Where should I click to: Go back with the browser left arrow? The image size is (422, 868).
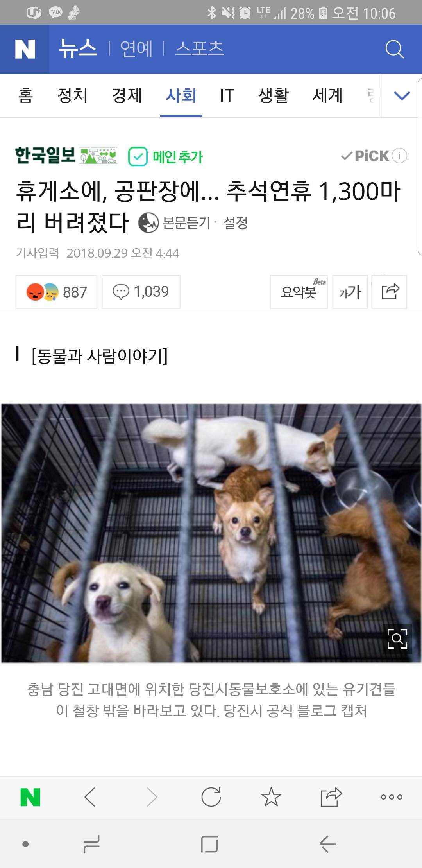pyautogui.click(x=90, y=797)
